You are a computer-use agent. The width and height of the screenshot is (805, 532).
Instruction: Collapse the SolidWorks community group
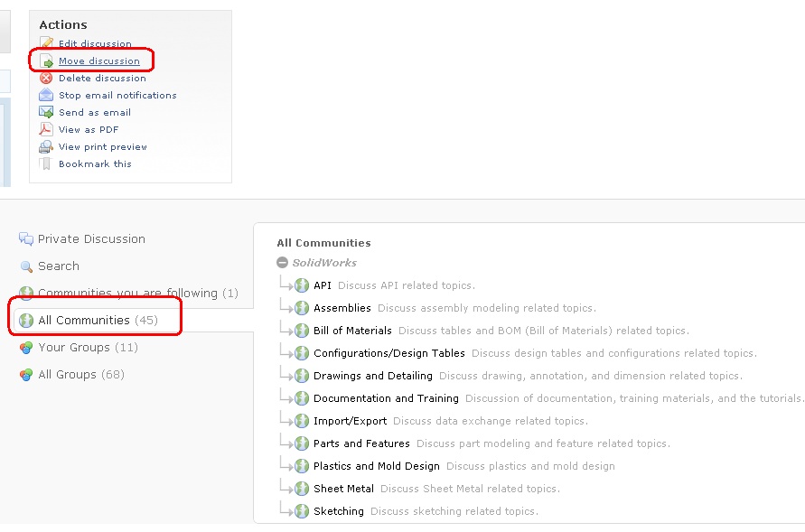[x=283, y=263]
